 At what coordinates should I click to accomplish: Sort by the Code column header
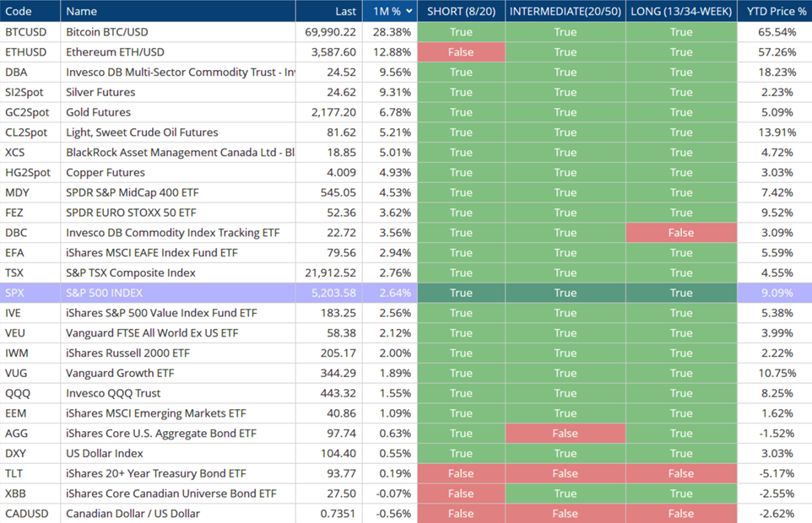coord(19,11)
